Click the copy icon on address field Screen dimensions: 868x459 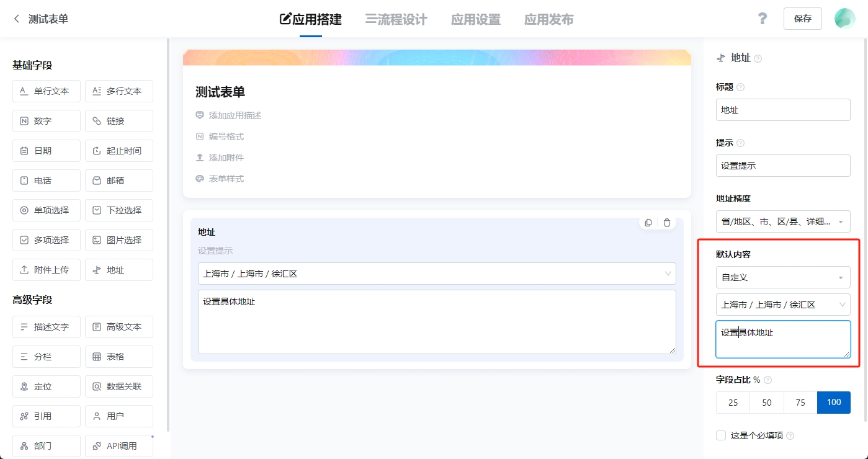(648, 223)
